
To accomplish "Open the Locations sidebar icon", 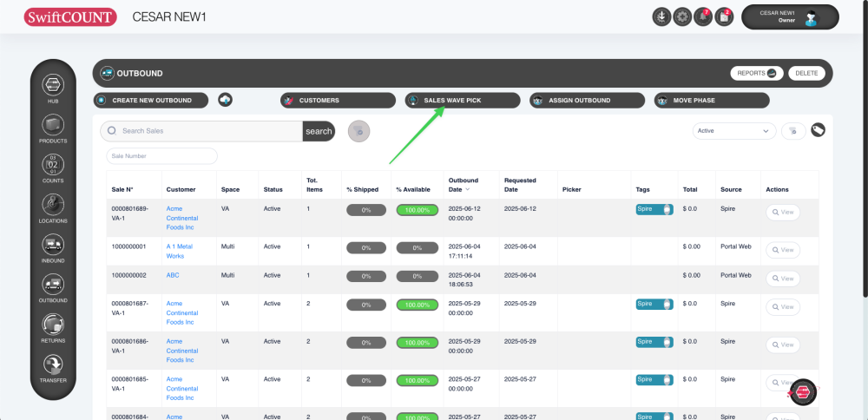I will click(x=53, y=205).
